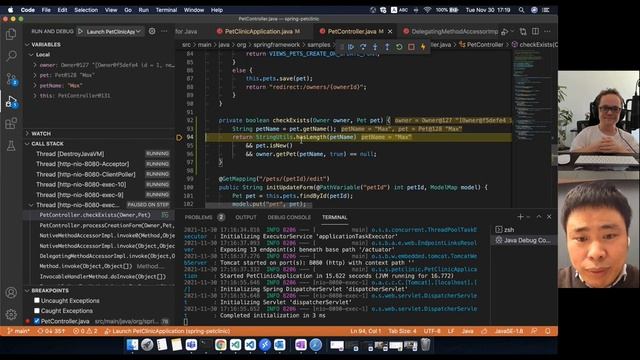
Task: Open the Testing flask view
Action: 11,146
